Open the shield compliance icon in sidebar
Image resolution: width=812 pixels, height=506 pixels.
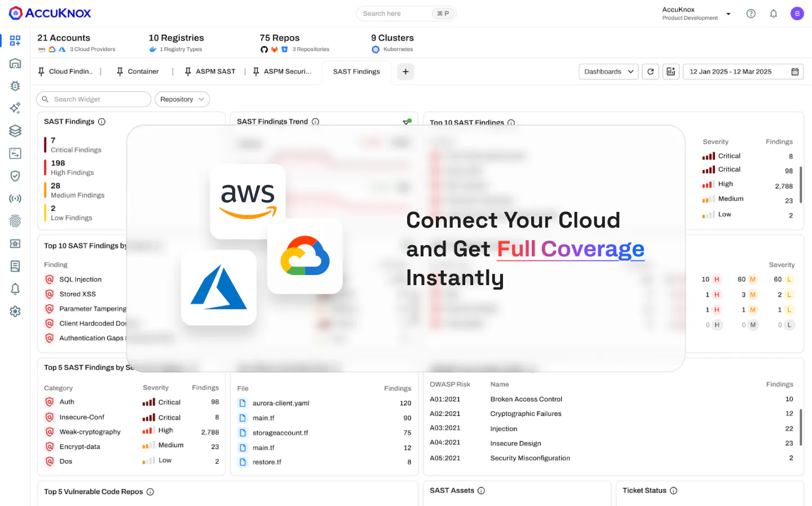coord(15,176)
